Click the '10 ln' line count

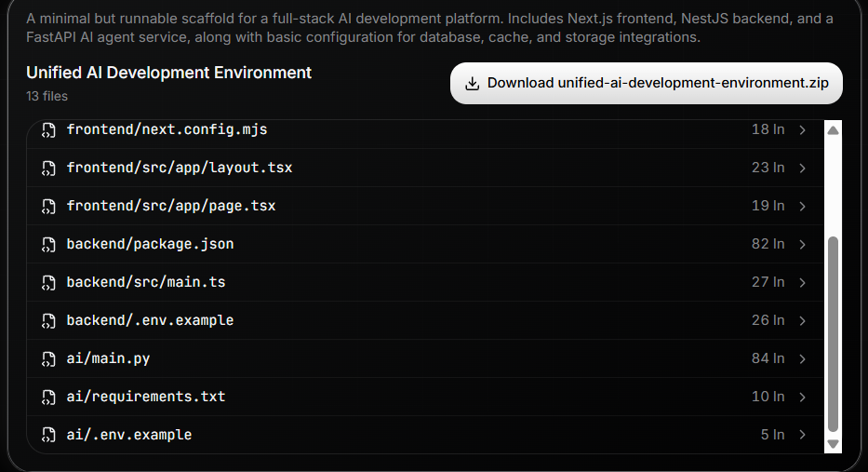(768, 398)
